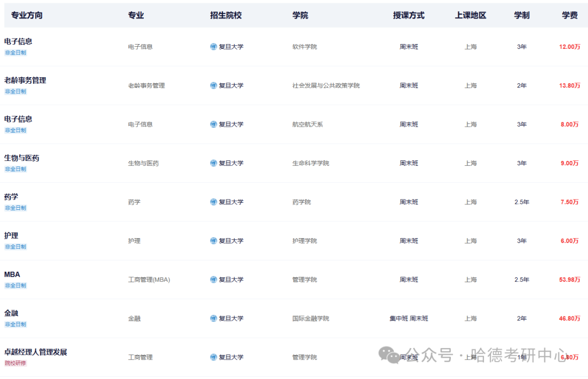Click the 非全日制 tag under 老龄事务管理
Viewport: 588px width, 379px height.
tap(15, 92)
